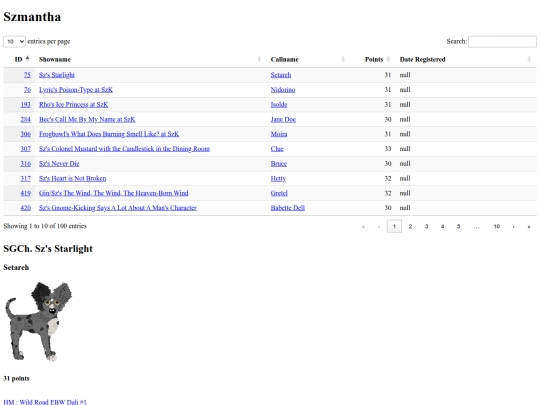Click the Isolde callname link
This screenshot has width=540, height=405.
(x=279, y=104)
